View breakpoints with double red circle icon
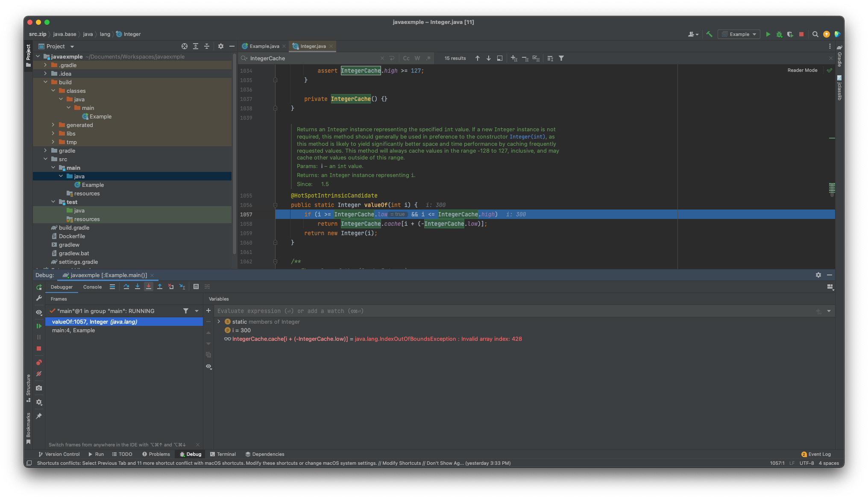The width and height of the screenshot is (868, 499). click(39, 363)
